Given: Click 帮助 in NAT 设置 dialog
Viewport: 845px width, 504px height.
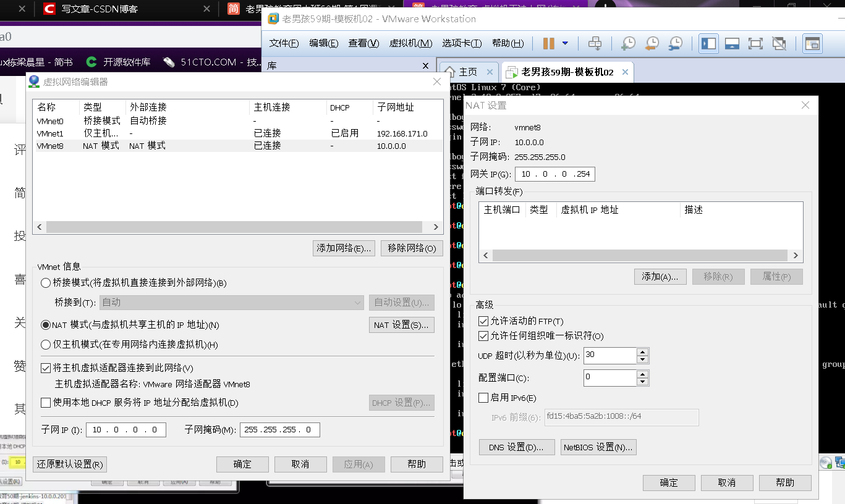Looking at the screenshot, I should point(785,483).
